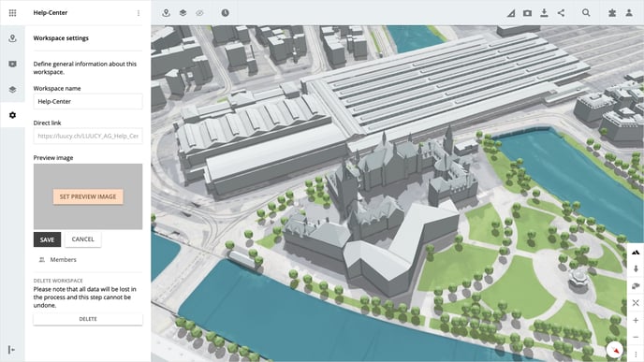Toggle the eye visibility icon in the toolbar
The width and height of the screenshot is (644, 362).
[x=199, y=13]
